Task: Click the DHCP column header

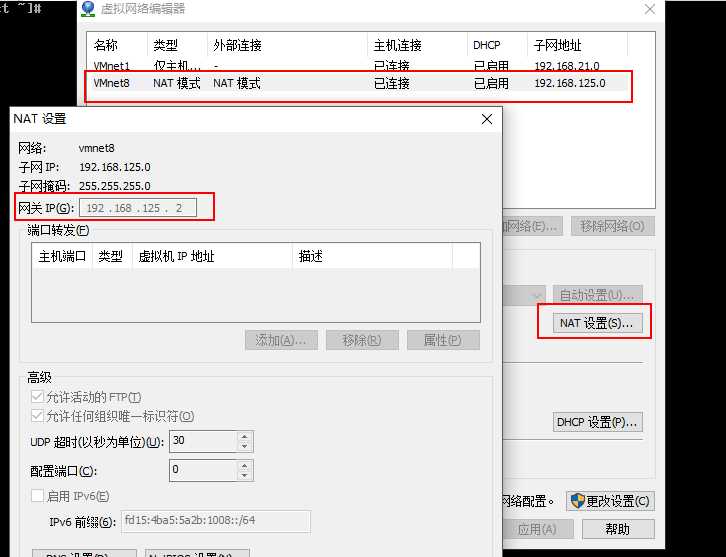Action: tap(497, 45)
